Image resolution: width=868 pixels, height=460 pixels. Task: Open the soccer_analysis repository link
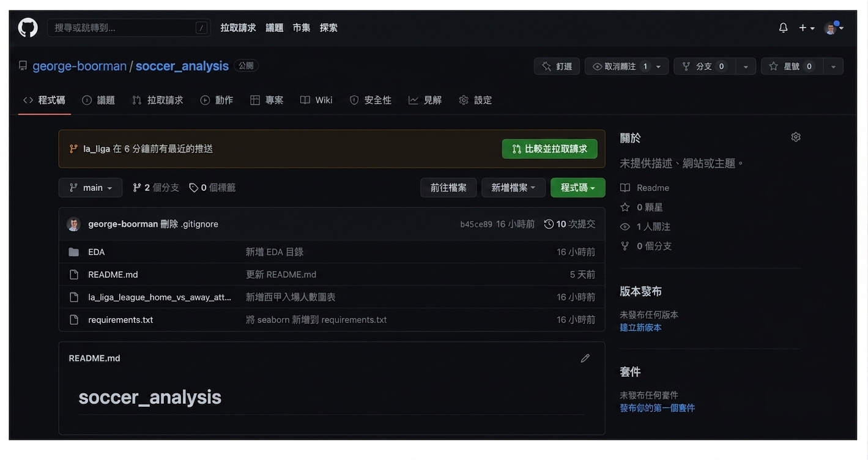pyautogui.click(x=182, y=65)
